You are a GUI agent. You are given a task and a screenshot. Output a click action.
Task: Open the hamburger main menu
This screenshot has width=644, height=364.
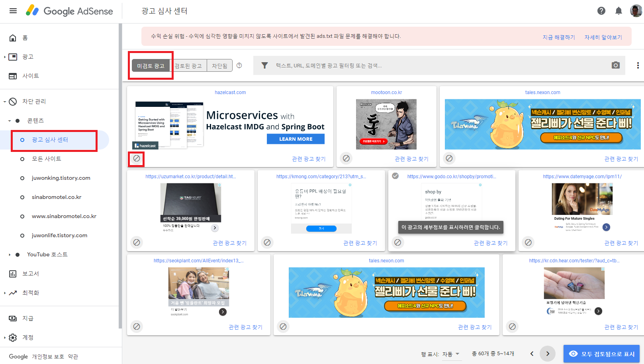coord(13,11)
